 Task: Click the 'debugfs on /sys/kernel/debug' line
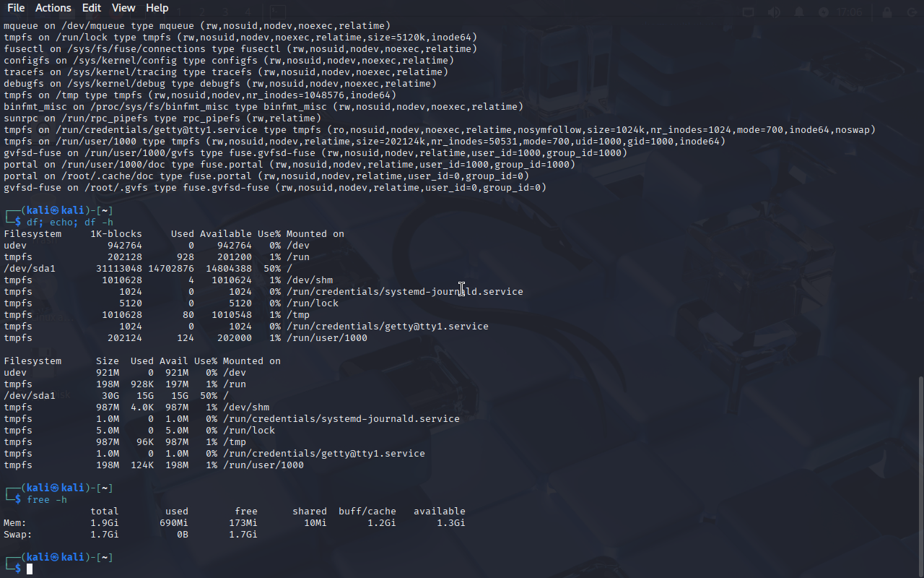point(220,83)
